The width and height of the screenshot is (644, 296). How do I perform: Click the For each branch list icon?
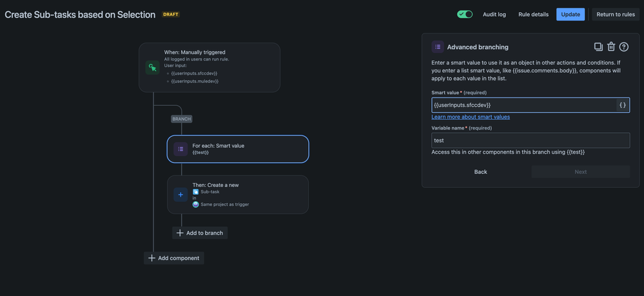tap(181, 149)
